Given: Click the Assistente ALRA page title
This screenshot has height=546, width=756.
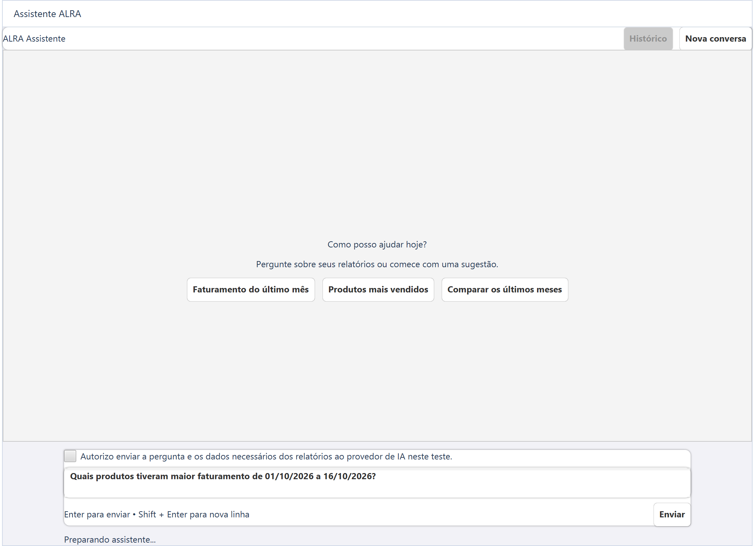Looking at the screenshot, I should click(47, 14).
